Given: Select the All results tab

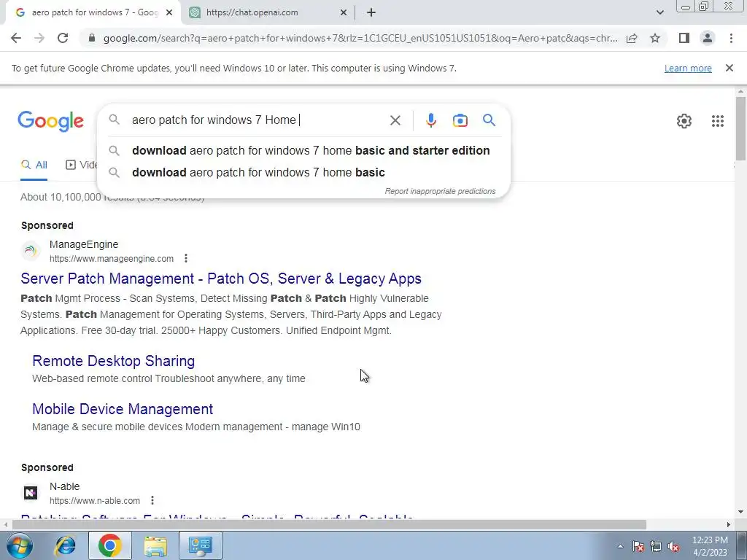Looking at the screenshot, I should click(x=34, y=166).
